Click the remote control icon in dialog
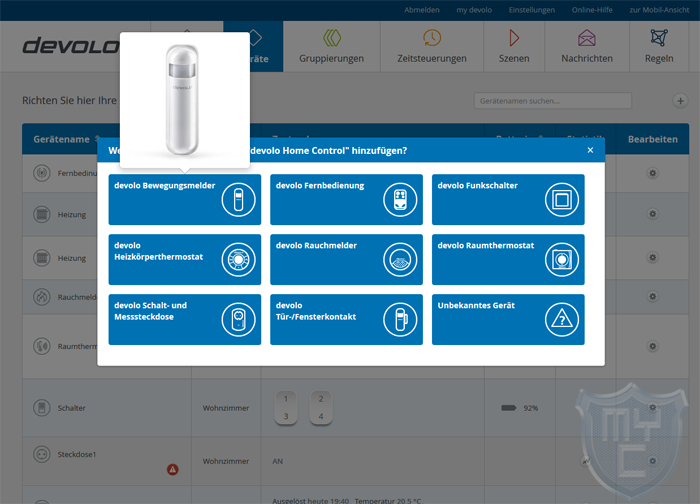 pyautogui.click(x=400, y=200)
